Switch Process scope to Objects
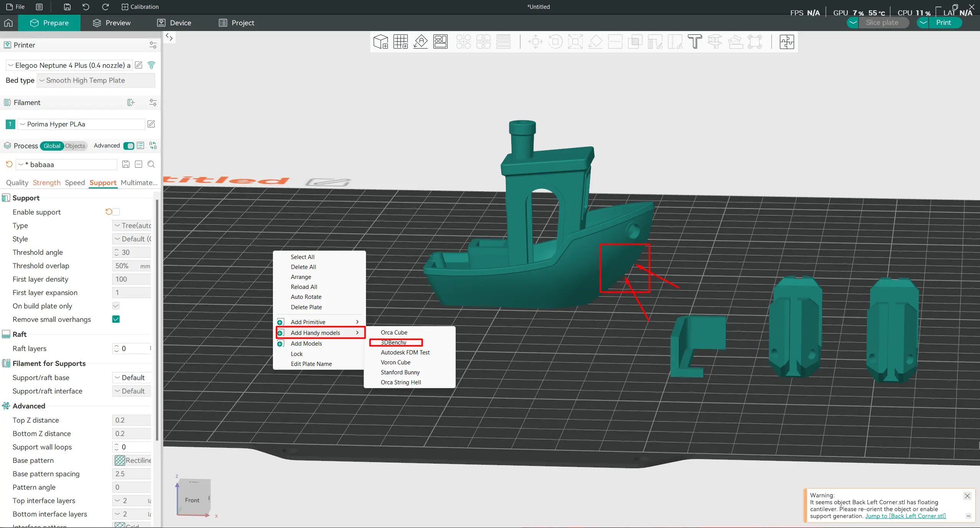This screenshot has height=528, width=980. coord(75,146)
